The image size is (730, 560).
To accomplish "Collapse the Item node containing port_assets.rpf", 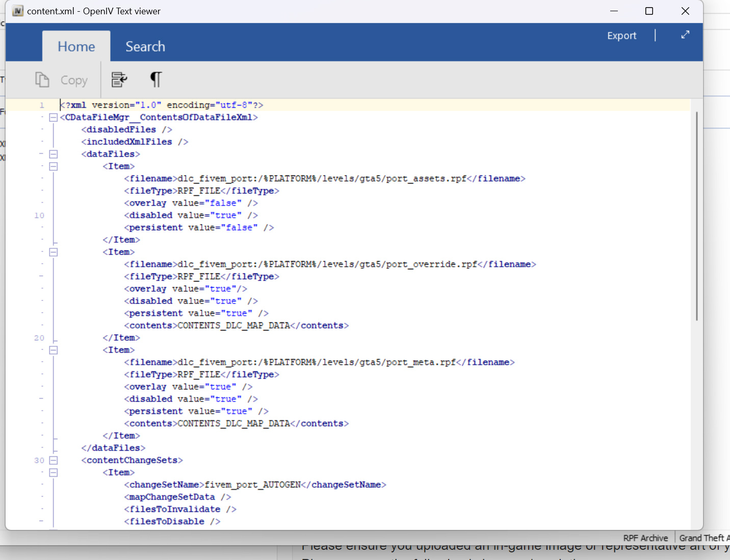I will pyautogui.click(x=53, y=166).
